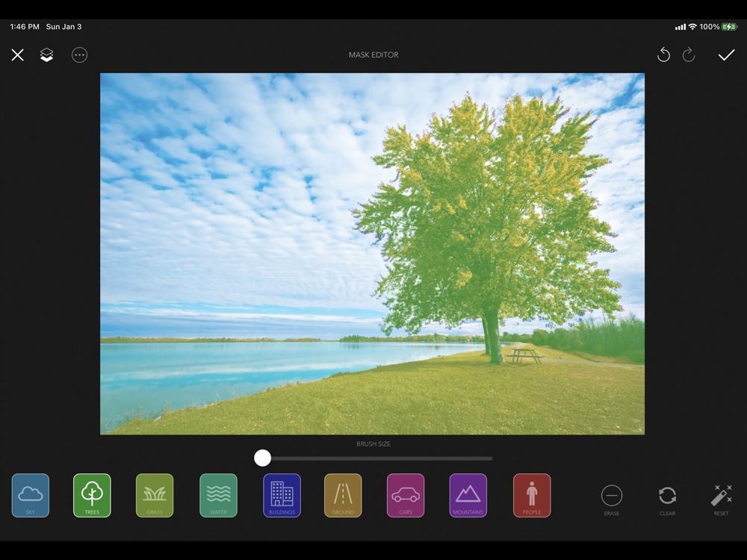Click the brush size slider handle

[x=262, y=458]
